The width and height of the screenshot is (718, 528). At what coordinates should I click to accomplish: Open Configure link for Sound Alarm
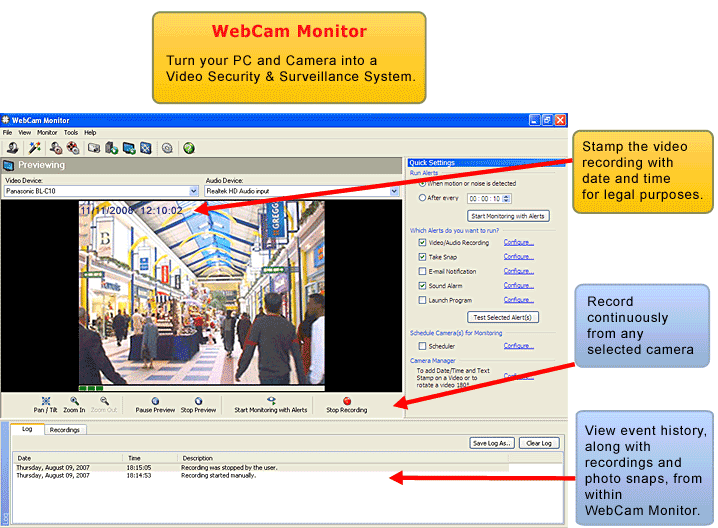point(518,285)
